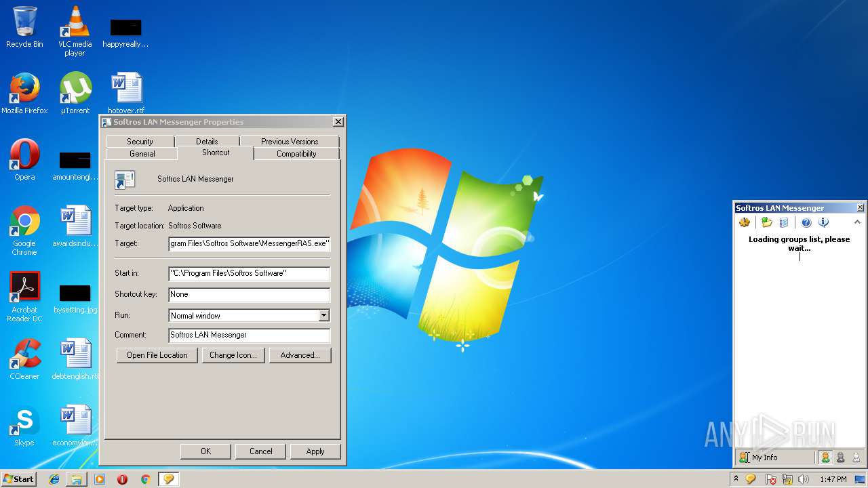Open received files folder icon in Messenger toolbar
The width and height of the screenshot is (868, 488).
[x=767, y=222]
